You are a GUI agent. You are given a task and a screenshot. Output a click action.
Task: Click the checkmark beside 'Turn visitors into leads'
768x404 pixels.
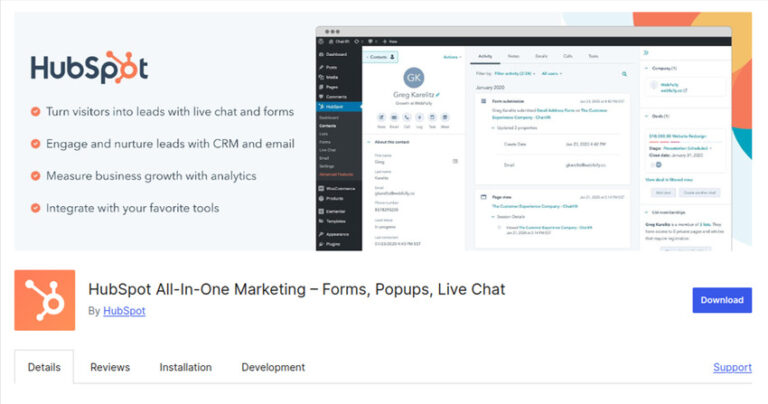pyautogui.click(x=35, y=112)
